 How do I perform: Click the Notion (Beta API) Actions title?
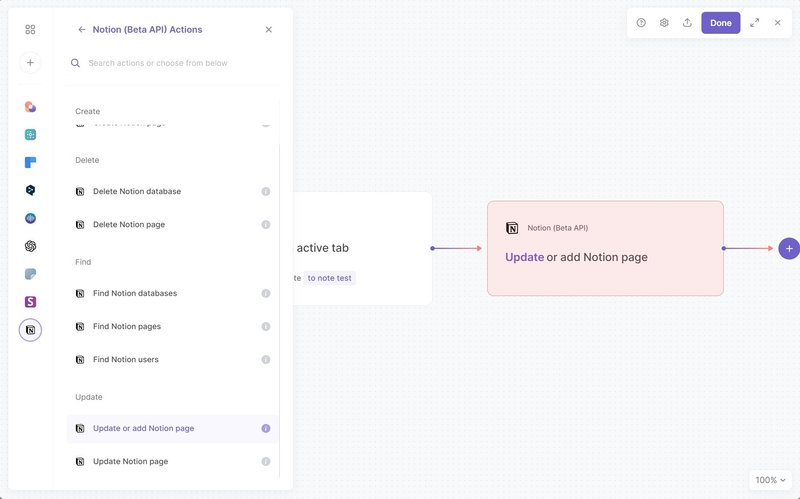(147, 30)
